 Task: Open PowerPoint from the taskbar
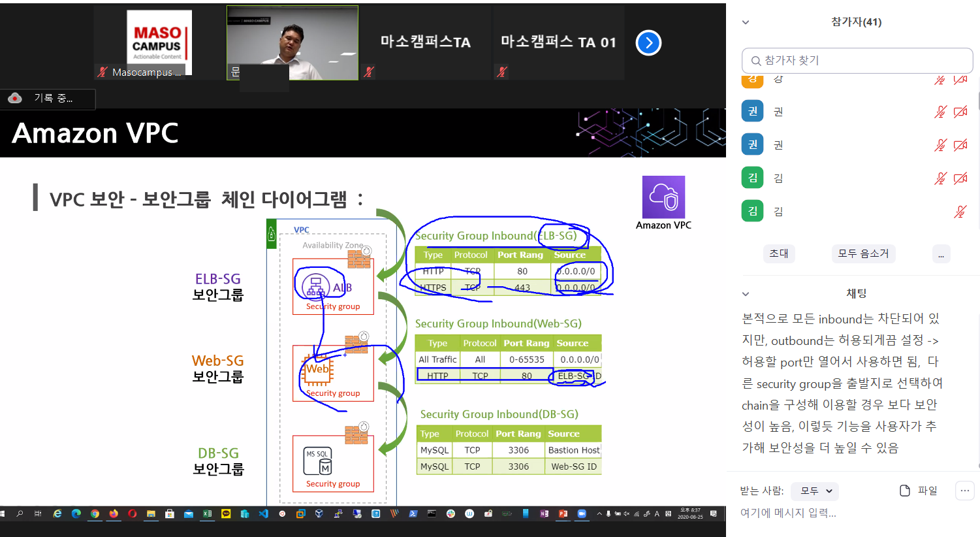pyautogui.click(x=563, y=514)
